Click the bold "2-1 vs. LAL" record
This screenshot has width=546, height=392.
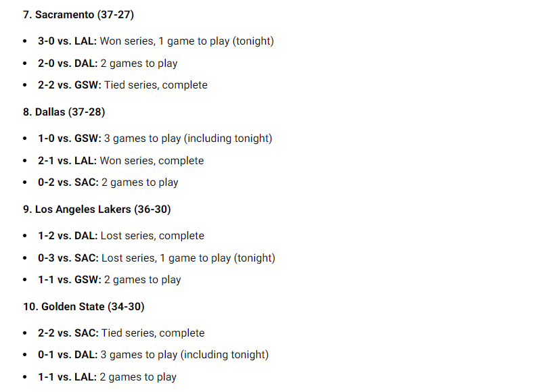(x=68, y=161)
